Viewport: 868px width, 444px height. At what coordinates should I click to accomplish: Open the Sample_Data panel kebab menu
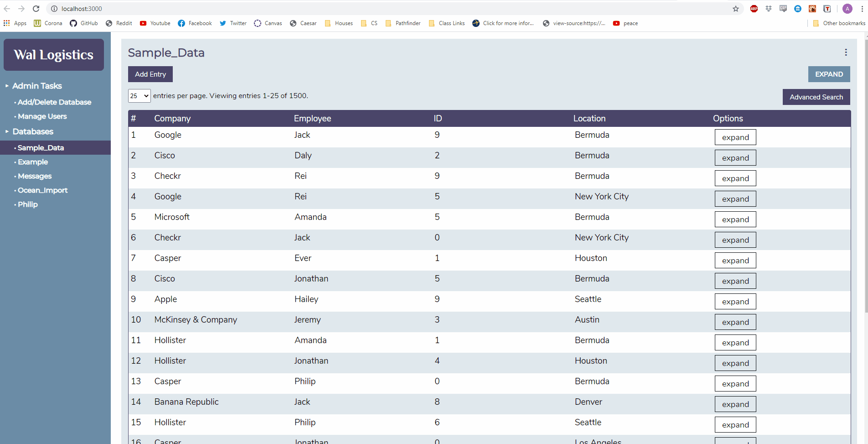(x=846, y=52)
